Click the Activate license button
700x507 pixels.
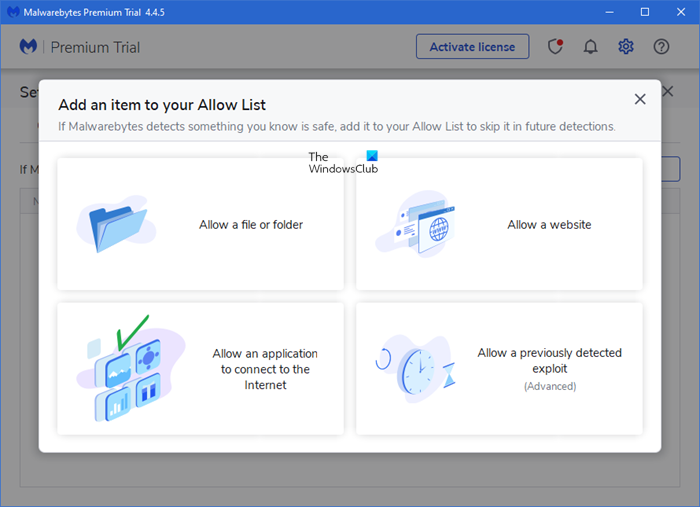(472, 46)
